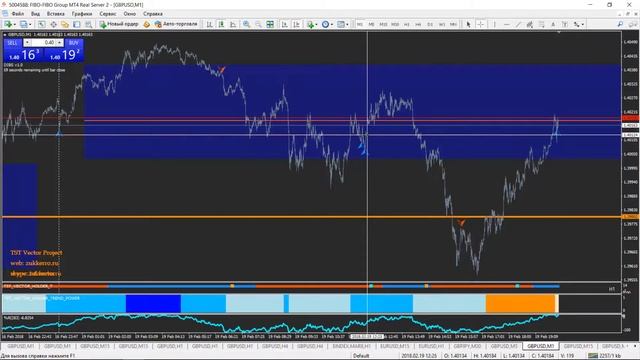Select the text tool
This screenshot has width=640, height=360.
(553, 24)
